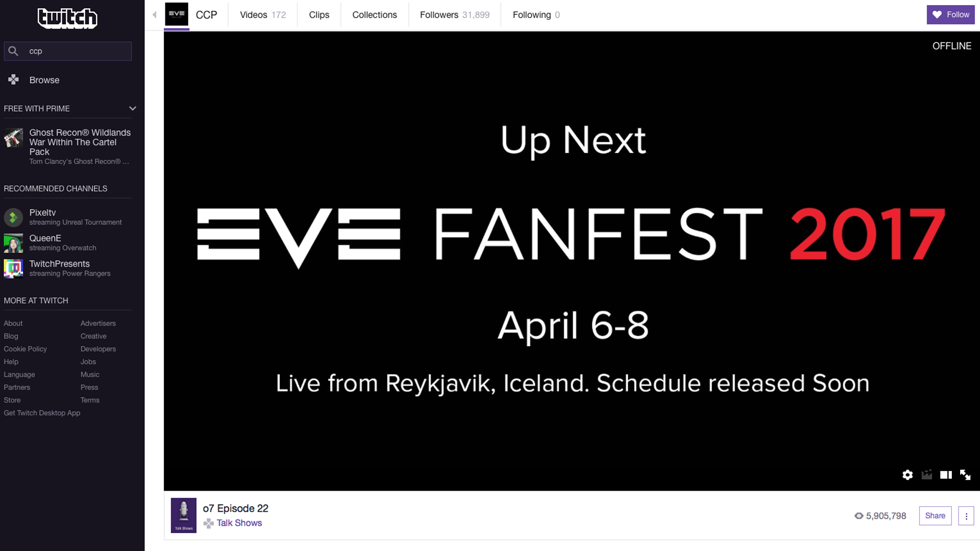Open the Terms footer link

(90, 400)
